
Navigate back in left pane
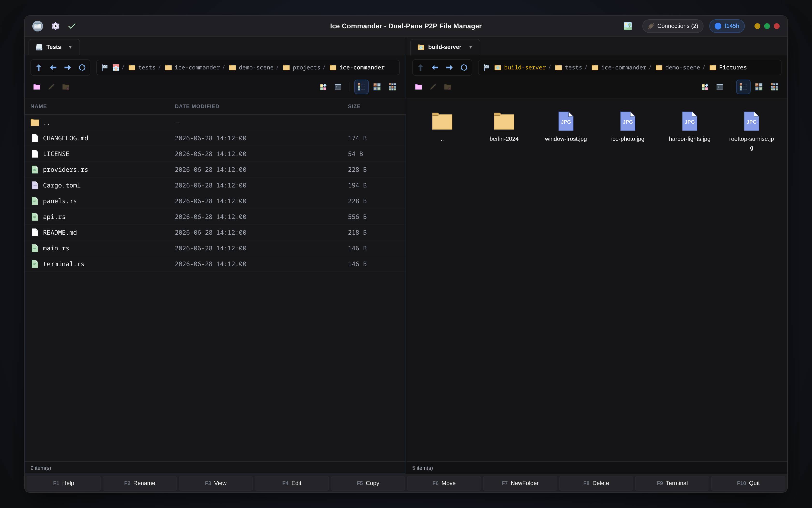tap(53, 67)
